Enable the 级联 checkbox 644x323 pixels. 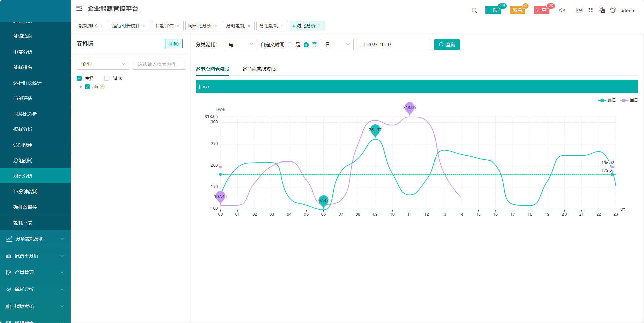click(107, 78)
